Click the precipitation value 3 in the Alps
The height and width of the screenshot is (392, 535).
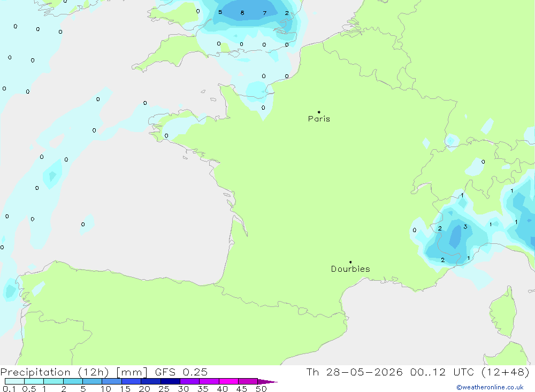coord(465,227)
